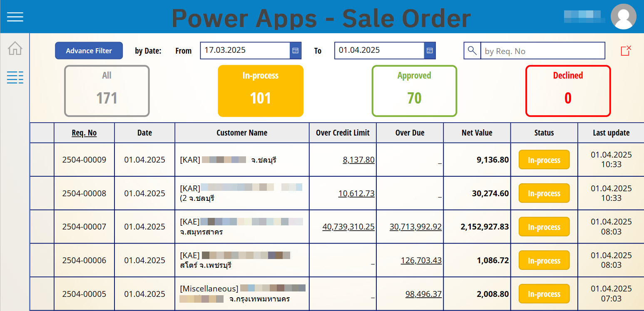Open over credit limit amount 40,739,310.25
The width and height of the screenshot is (644, 311).
click(x=348, y=227)
